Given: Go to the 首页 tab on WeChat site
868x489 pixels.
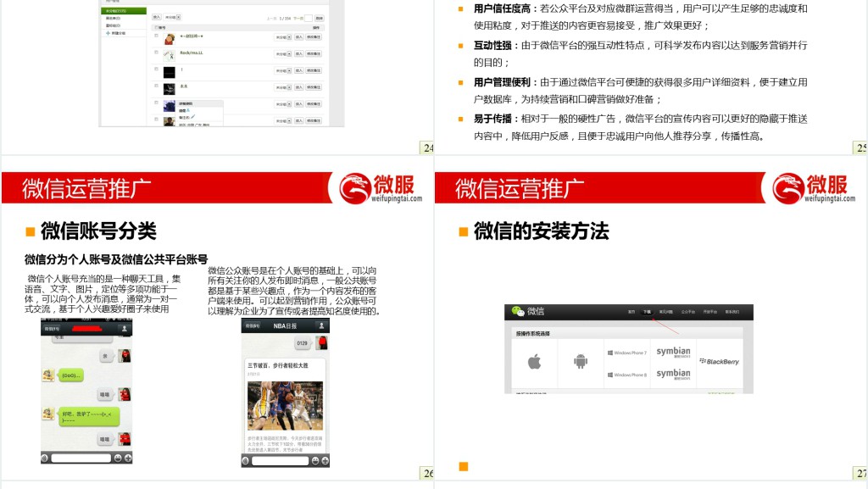Looking at the screenshot, I should click(632, 312).
